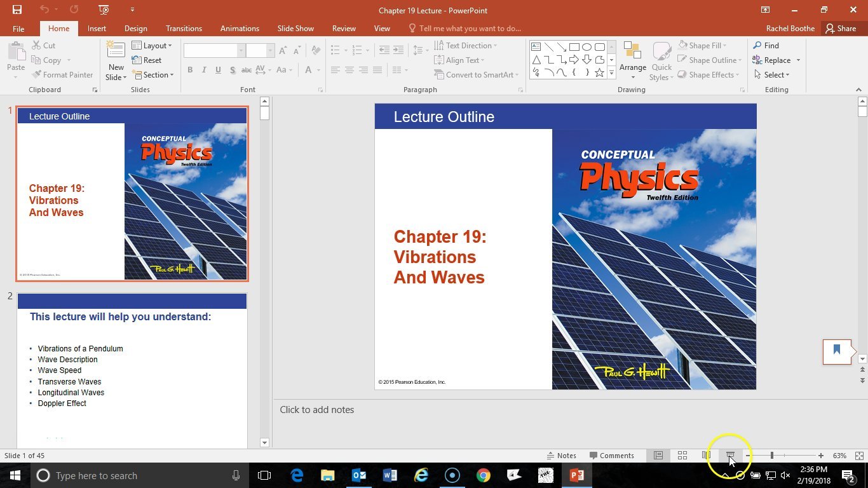The image size is (868, 488).
Task: Open the Slide Show ribbon tab
Action: 295,28
